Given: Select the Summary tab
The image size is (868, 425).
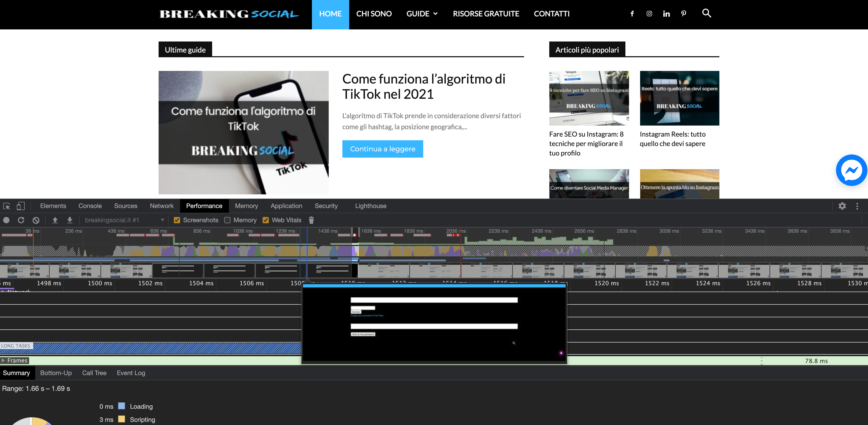Looking at the screenshot, I should coord(16,373).
